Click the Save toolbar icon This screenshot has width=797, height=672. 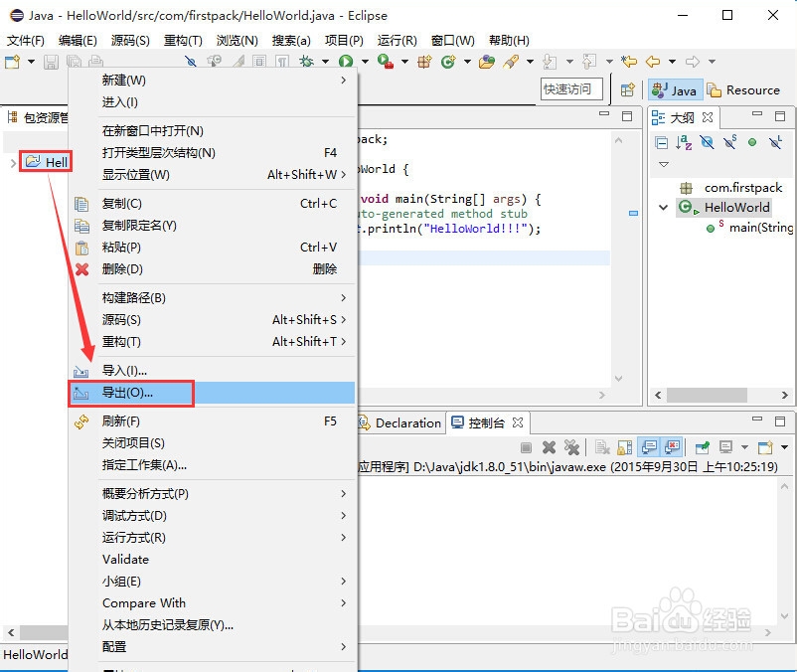[x=51, y=62]
